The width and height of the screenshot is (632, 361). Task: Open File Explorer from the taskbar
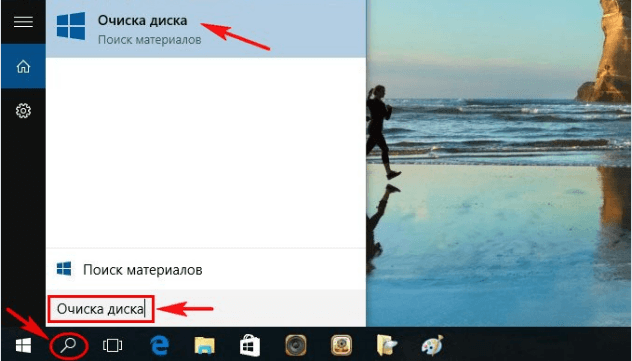pos(204,346)
